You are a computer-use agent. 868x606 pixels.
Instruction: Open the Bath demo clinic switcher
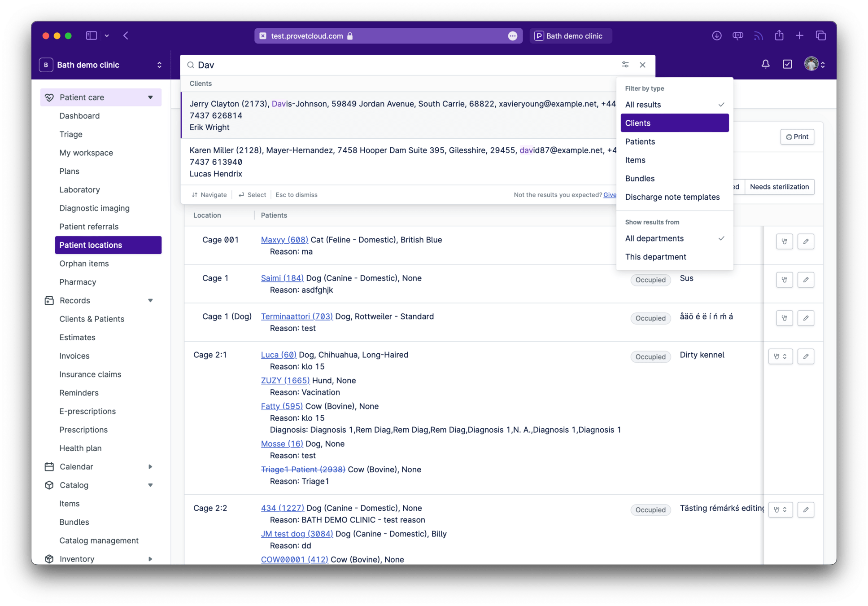pos(101,65)
